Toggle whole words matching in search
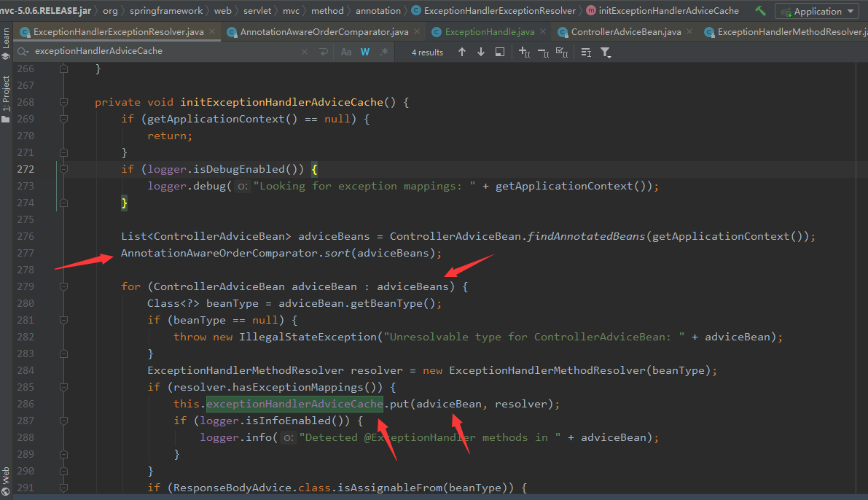The image size is (868, 500). click(364, 51)
